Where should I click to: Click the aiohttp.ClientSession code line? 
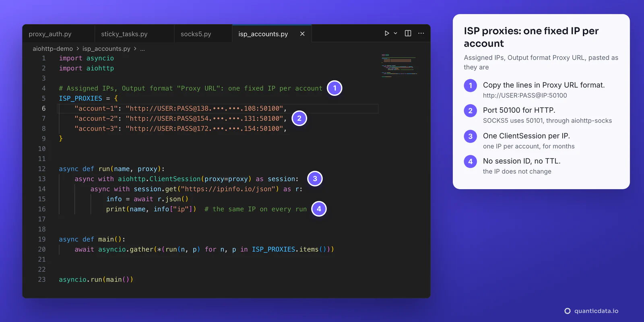[187, 179]
